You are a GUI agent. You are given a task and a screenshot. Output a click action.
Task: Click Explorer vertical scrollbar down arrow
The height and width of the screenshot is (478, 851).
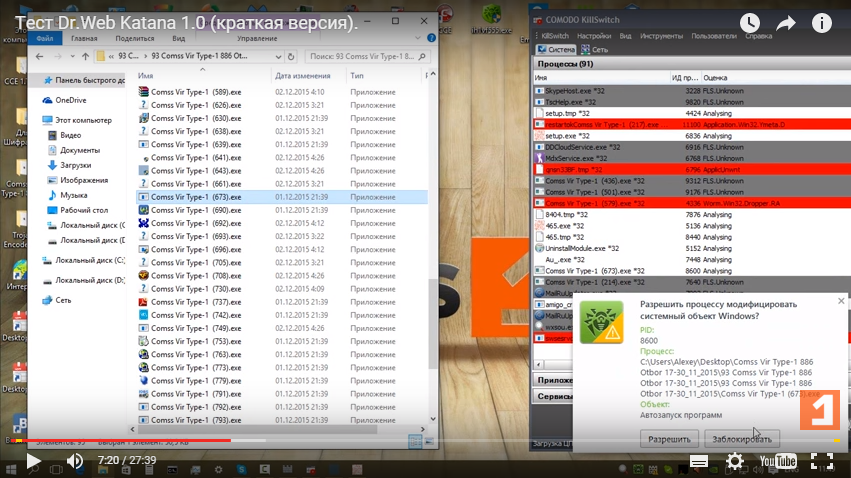point(433,419)
